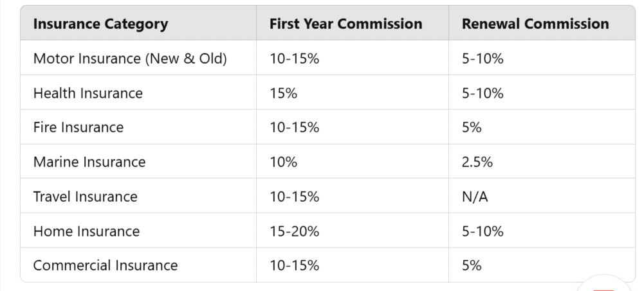Image resolution: width=644 pixels, height=291 pixels.
Task: Select Marine Insurance first year 10% cell
Action: point(284,163)
